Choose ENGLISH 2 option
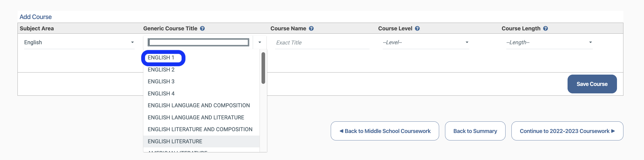 coord(161,70)
